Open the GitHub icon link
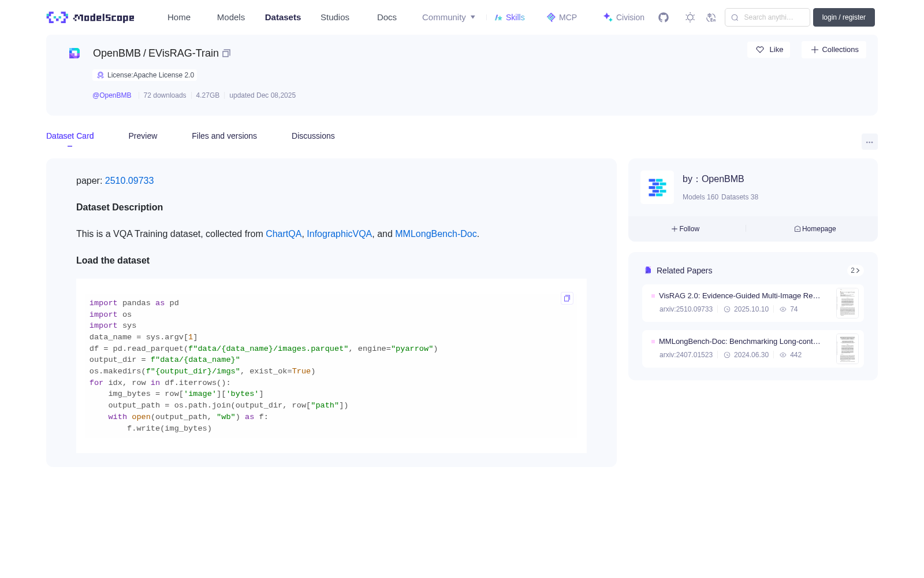The image size is (924, 578). (664, 17)
